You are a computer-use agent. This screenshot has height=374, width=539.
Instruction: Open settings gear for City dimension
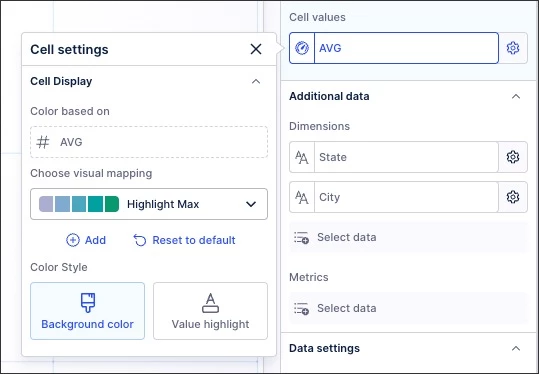[513, 197]
